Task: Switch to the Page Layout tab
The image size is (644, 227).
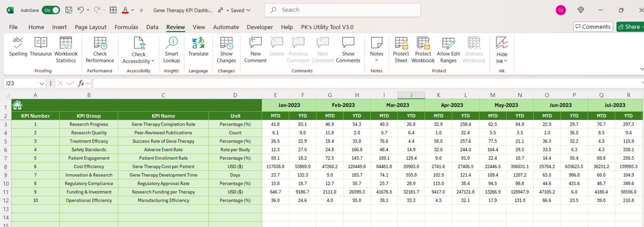Action: [x=91, y=27]
